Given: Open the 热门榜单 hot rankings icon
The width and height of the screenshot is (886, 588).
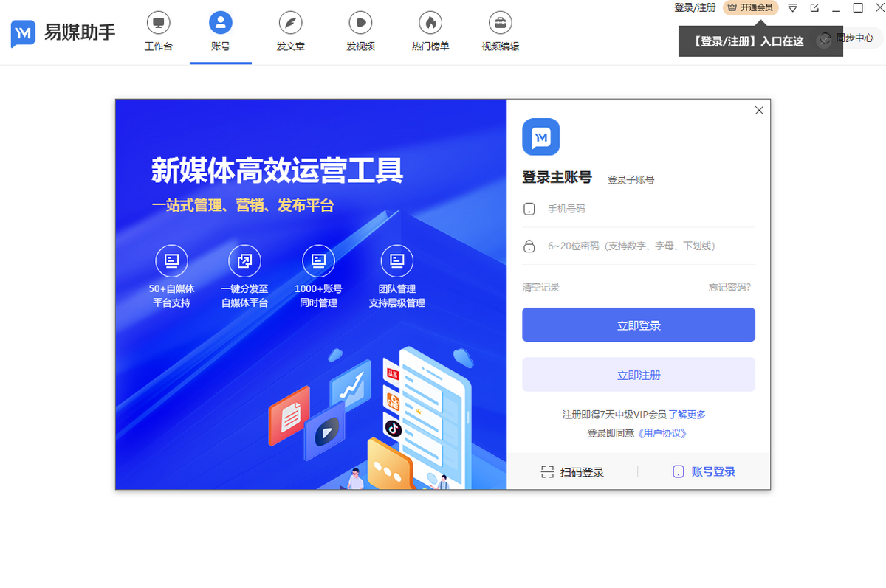Looking at the screenshot, I should (429, 31).
